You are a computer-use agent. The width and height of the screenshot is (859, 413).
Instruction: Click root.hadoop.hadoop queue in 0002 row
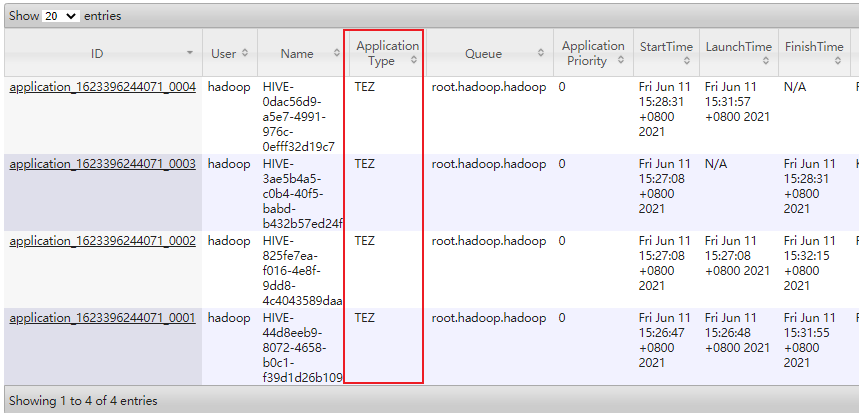pyautogui.click(x=489, y=241)
